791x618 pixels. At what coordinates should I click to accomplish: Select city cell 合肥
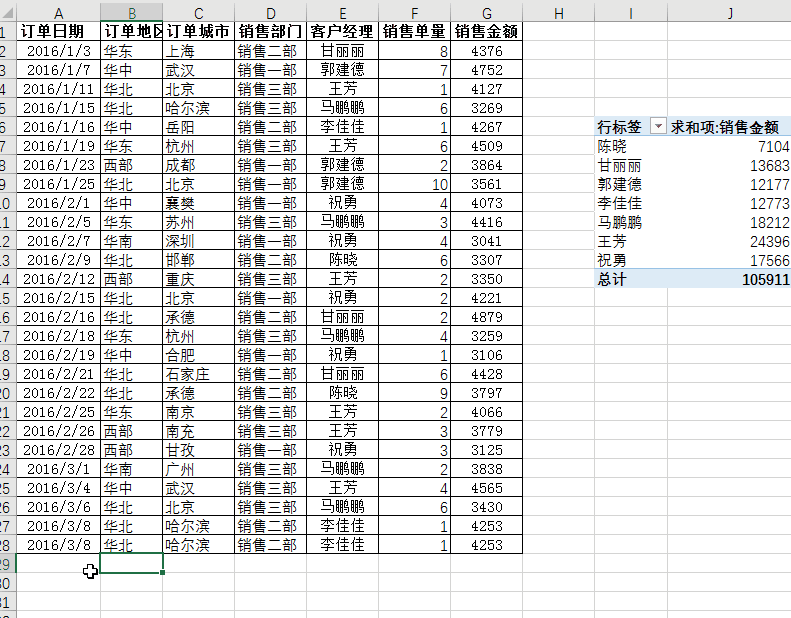(199, 355)
